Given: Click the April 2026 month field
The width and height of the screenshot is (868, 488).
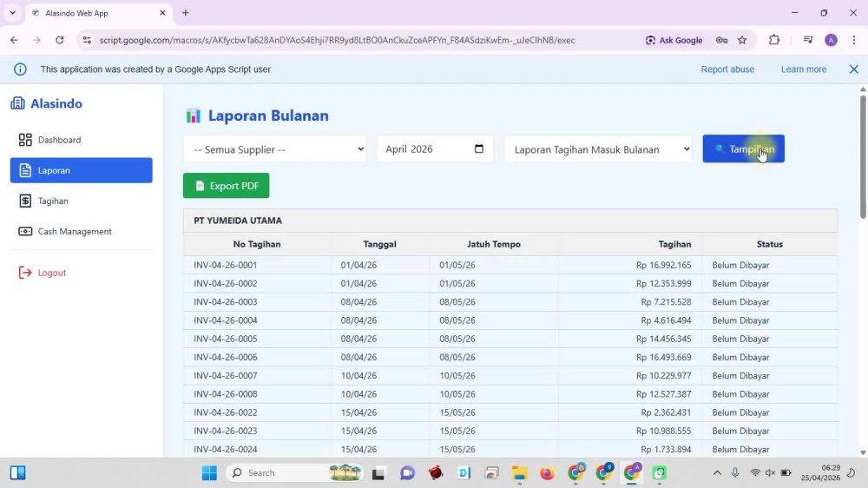Looking at the screenshot, I should (435, 149).
